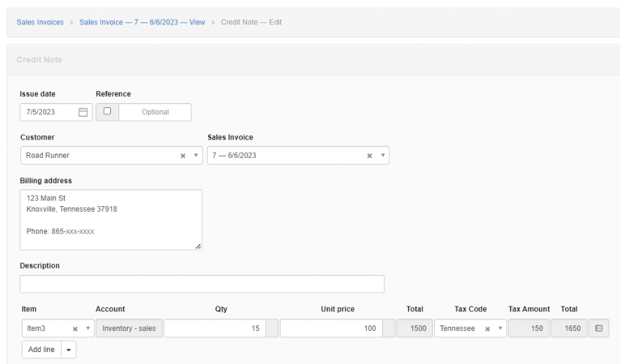Viewport: 620px width, 364px height.
Task: Clear the Item3 selection in line row
Action: 75,329
